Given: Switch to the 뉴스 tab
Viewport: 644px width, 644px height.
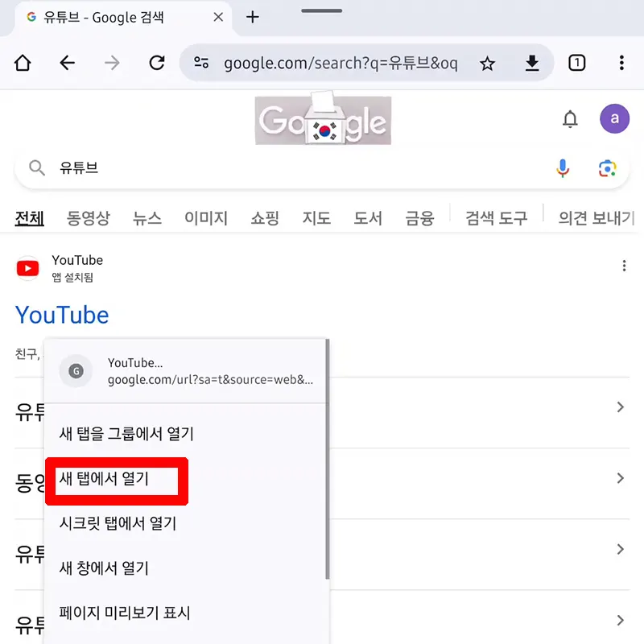Looking at the screenshot, I should tap(147, 217).
